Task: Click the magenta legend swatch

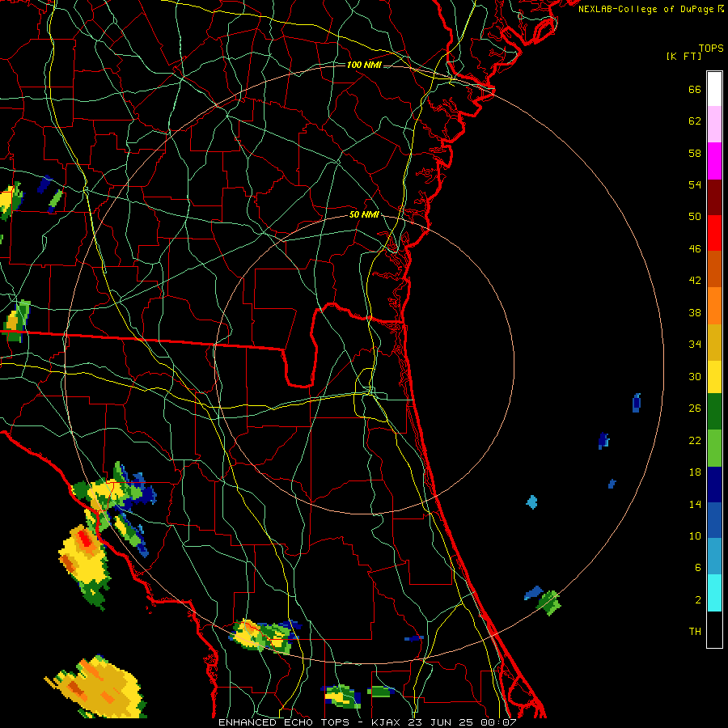Action: click(x=714, y=161)
